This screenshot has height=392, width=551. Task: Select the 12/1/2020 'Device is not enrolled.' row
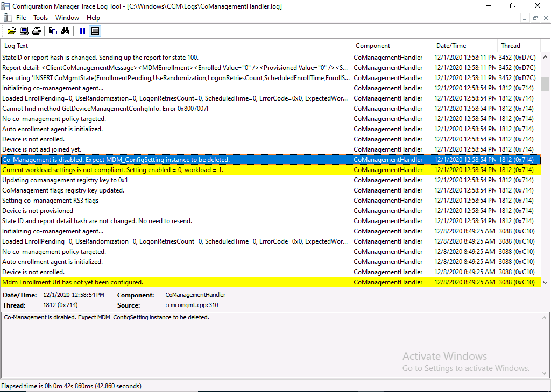pyautogui.click(x=271, y=139)
